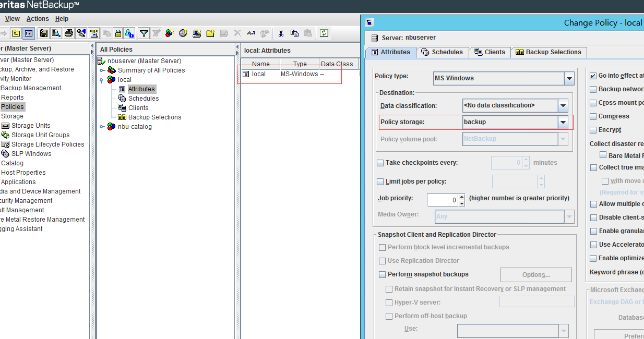Click the Change Policy dialog title icon
The height and width of the screenshot is (339, 644).
(x=369, y=22)
